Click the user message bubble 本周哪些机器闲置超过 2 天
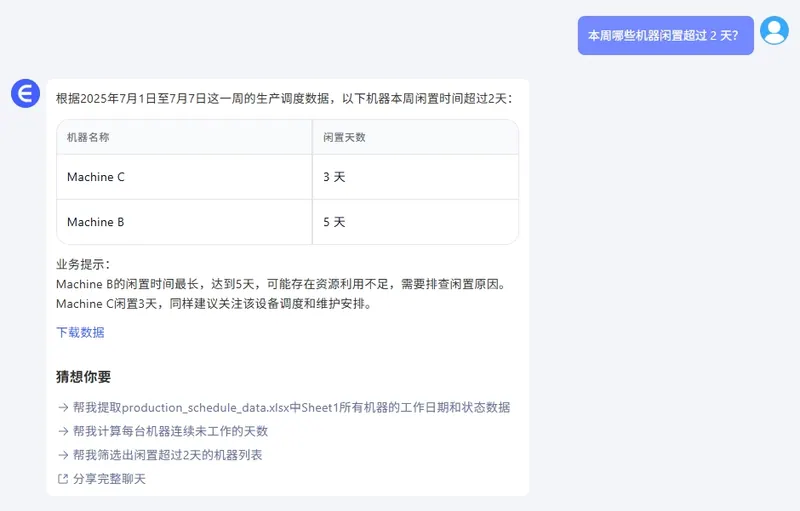Image resolution: width=800 pixels, height=511 pixels. [x=665, y=35]
